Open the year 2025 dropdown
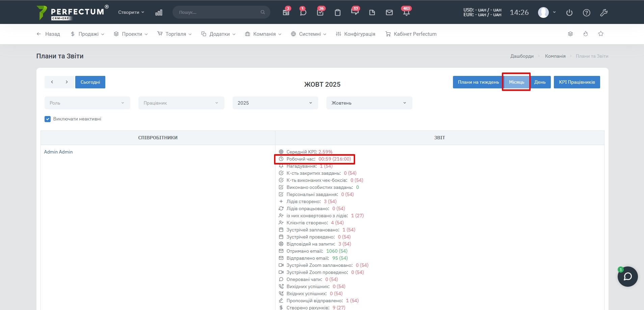Image resolution: width=644 pixels, height=310 pixels. click(x=275, y=103)
